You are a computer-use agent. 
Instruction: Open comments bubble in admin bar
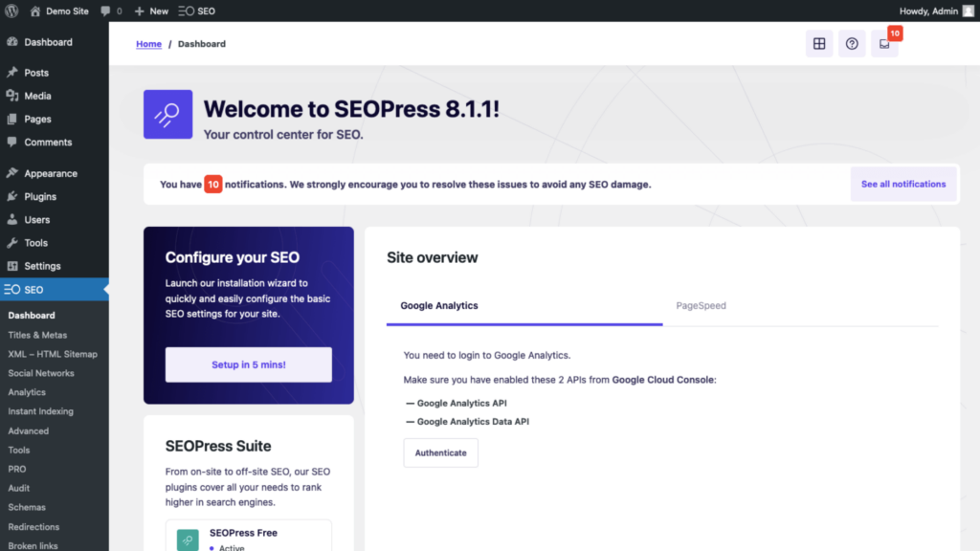click(105, 11)
